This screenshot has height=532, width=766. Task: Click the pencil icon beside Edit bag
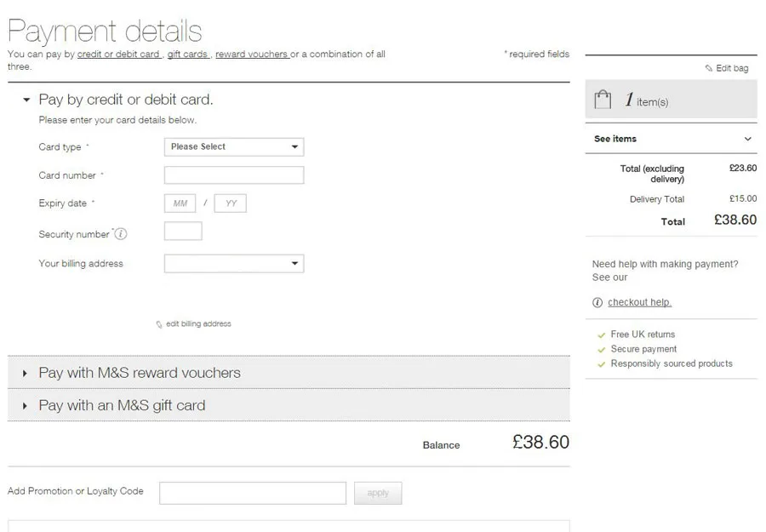click(x=709, y=68)
